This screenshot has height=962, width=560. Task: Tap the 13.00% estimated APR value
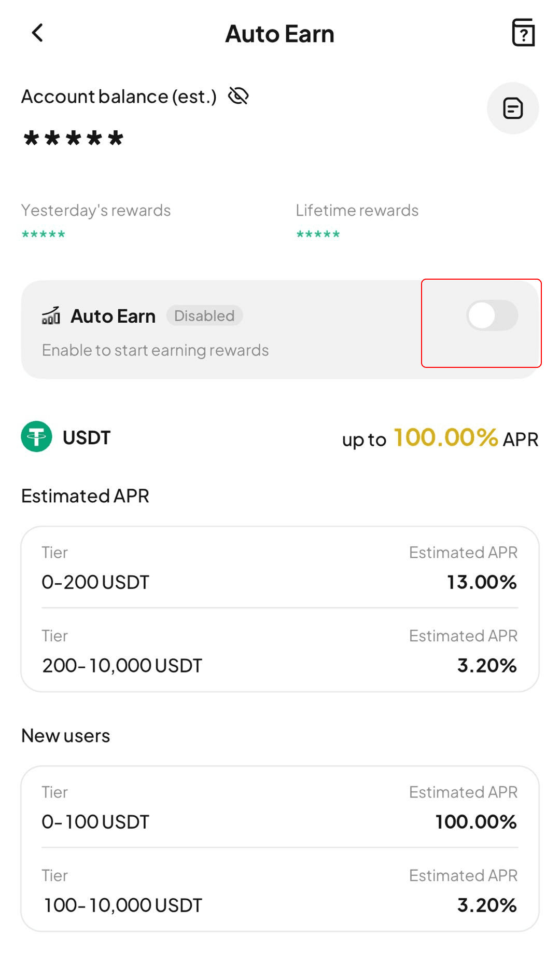coord(482,582)
